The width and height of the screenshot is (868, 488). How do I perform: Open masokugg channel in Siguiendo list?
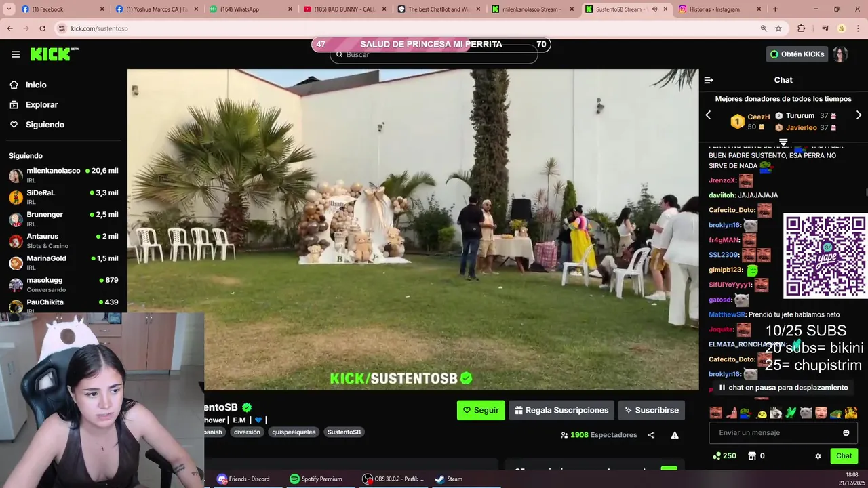click(63, 284)
